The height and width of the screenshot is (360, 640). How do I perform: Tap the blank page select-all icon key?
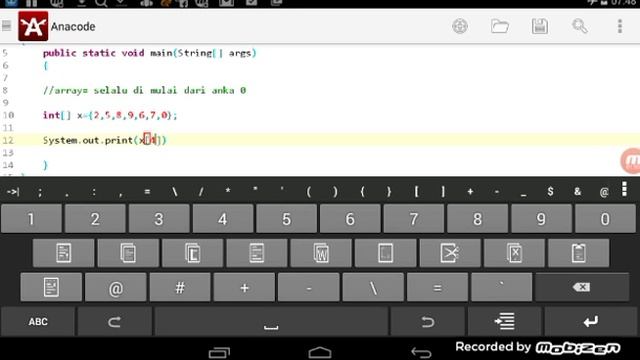[x=386, y=253]
